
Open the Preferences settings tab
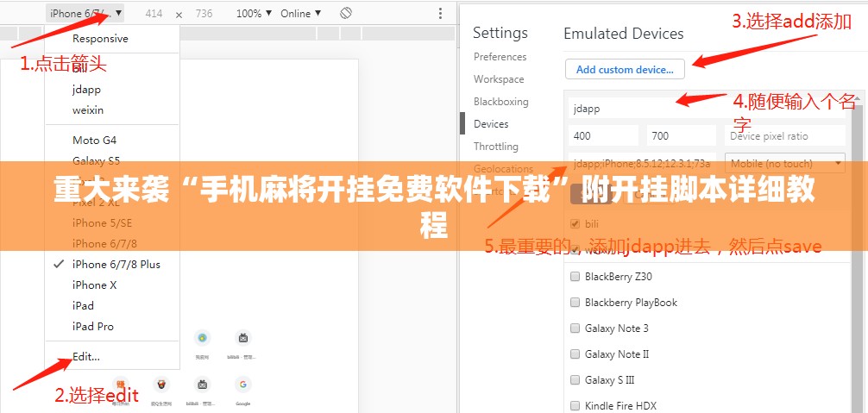500,57
